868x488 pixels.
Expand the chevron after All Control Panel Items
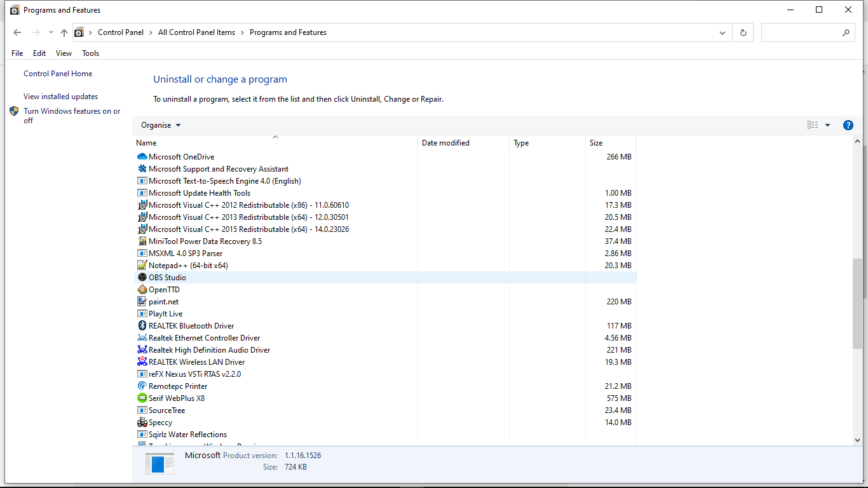(242, 32)
